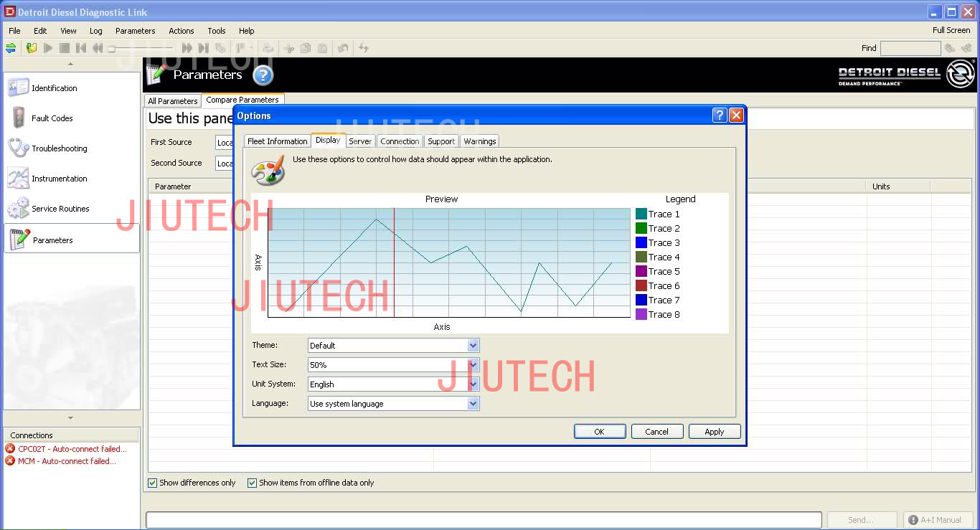Screen dimensions: 980x530
Task: Select the All Parameters tab
Action: click(172, 101)
